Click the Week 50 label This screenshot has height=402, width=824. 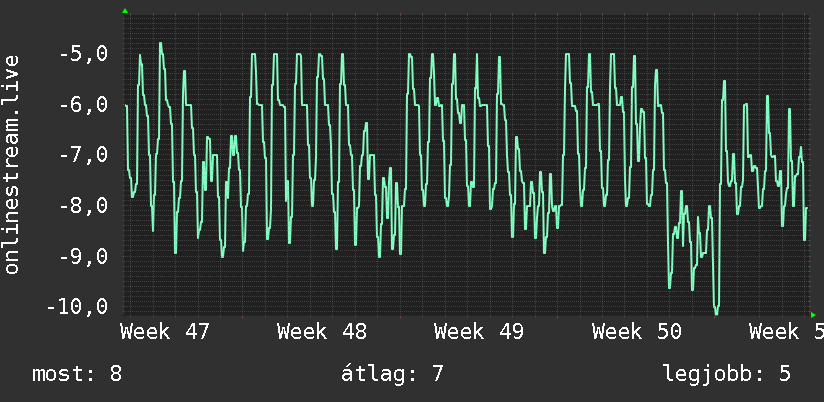click(637, 332)
